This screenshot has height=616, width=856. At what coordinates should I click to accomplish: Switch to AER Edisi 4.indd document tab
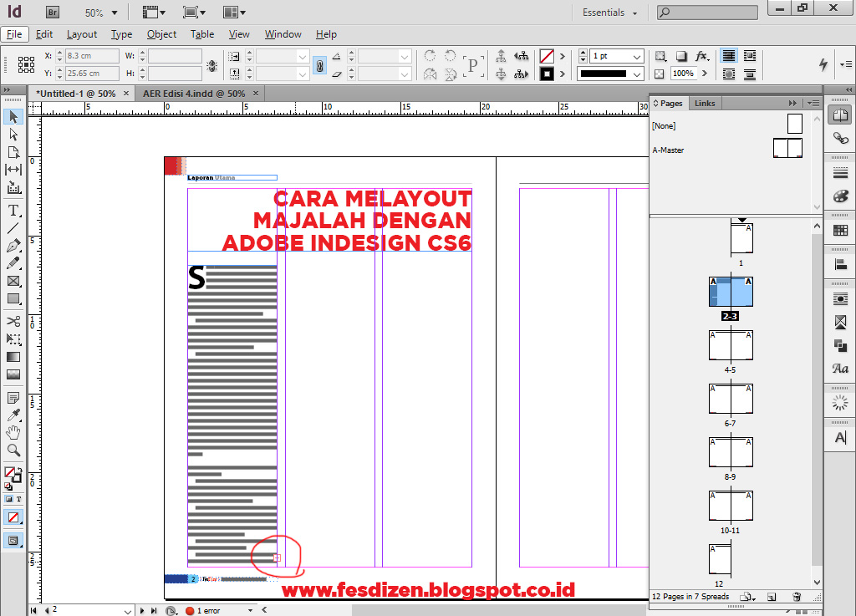pyautogui.click(x=194, y=94)
